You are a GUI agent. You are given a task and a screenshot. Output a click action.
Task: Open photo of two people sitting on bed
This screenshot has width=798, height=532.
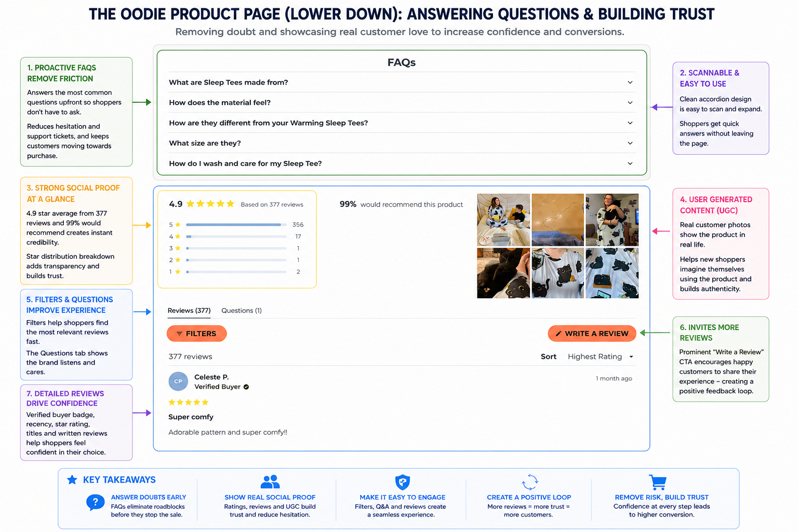point(503,220)
